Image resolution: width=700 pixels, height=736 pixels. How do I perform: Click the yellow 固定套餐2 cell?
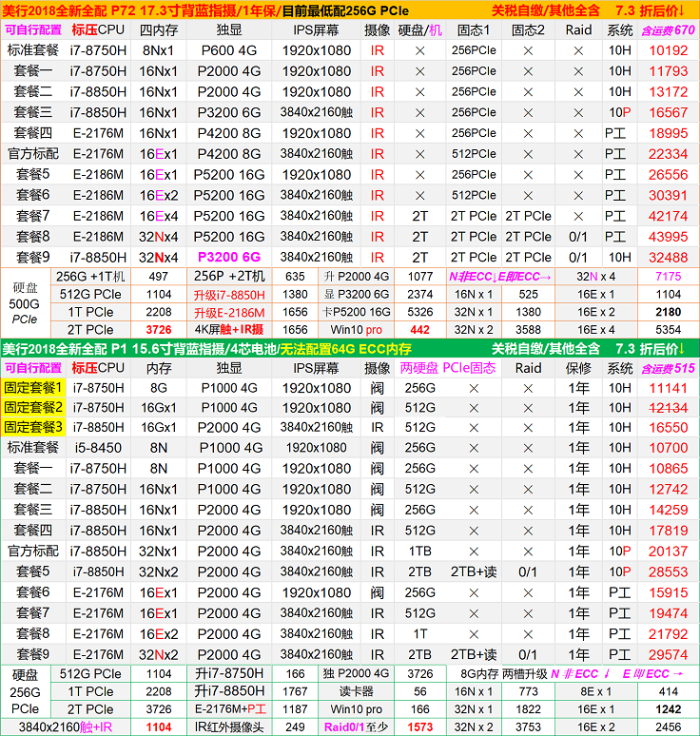pos(34,408)
